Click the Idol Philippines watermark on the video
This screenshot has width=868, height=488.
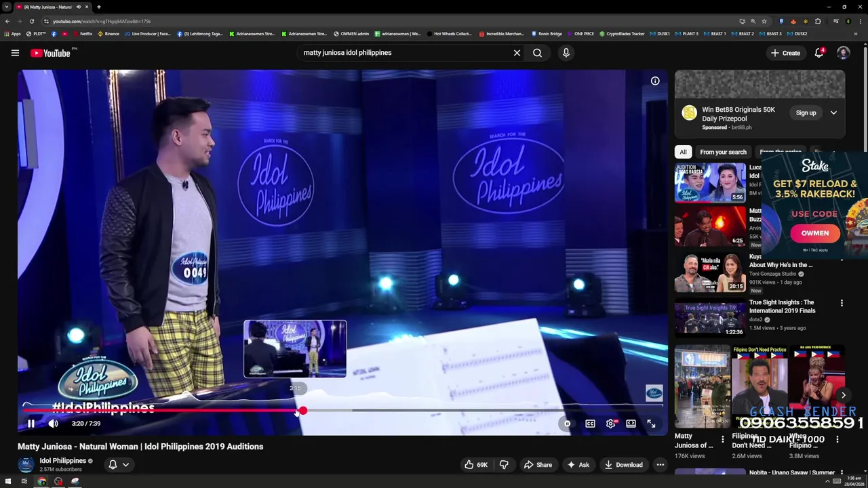(654, 392)
